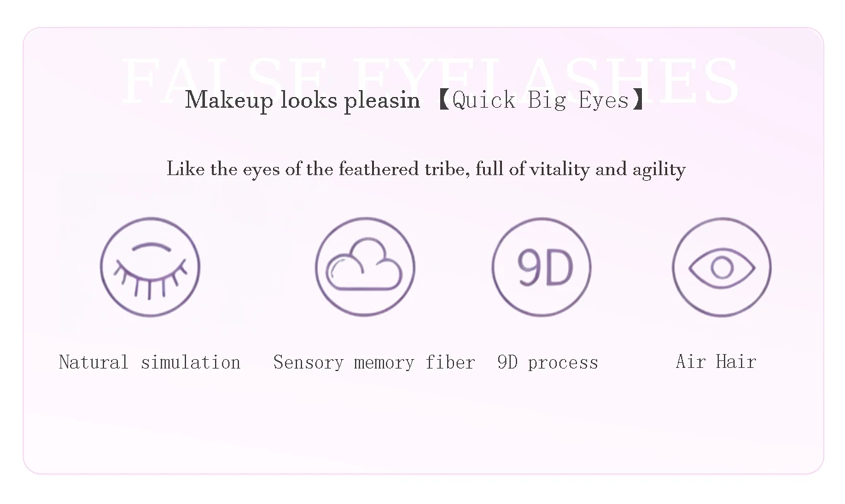Click the closed eyelash icon
The image size is (845, 504).
tap(150, 267)
